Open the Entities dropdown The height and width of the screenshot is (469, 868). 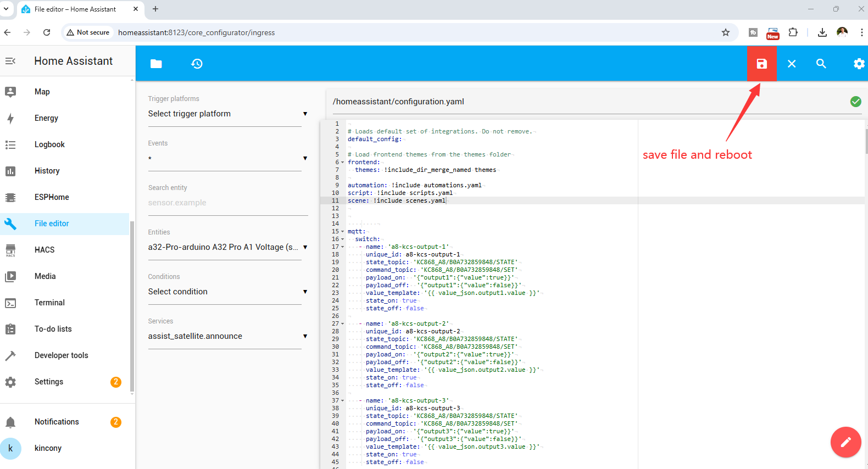click(x=227, y=247)
